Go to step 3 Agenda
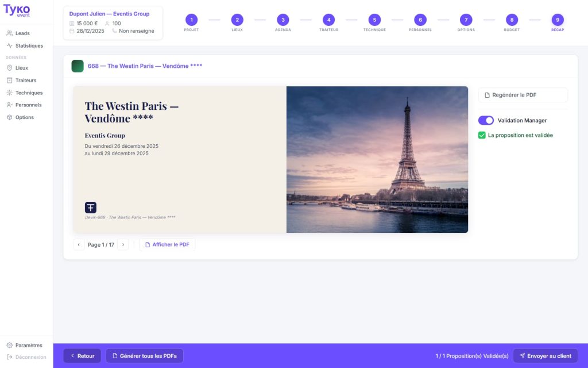588x368 pixels. point(283,20)
